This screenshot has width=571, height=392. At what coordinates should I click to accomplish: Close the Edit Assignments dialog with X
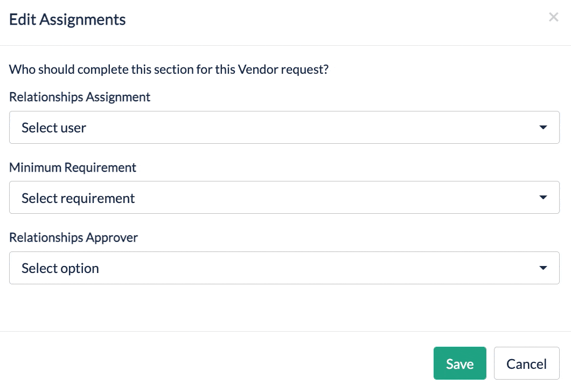pos(553,17)
